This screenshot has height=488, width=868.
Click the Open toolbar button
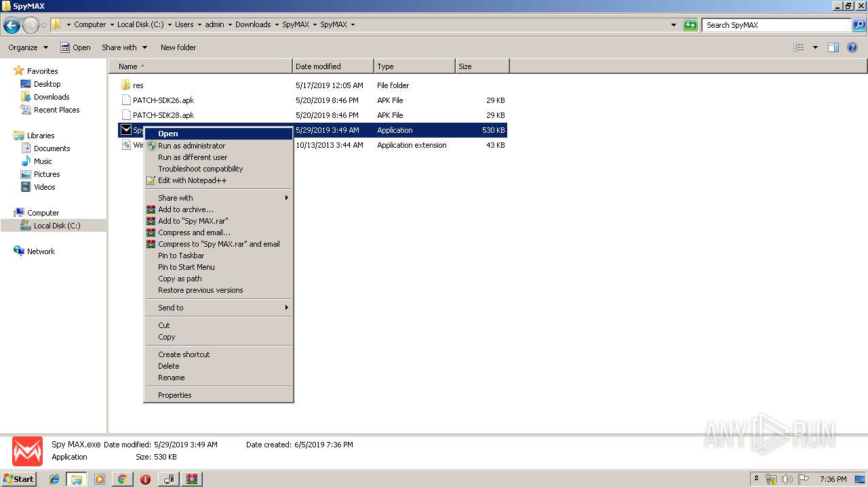pyautogui.click(x=75, y=47)
